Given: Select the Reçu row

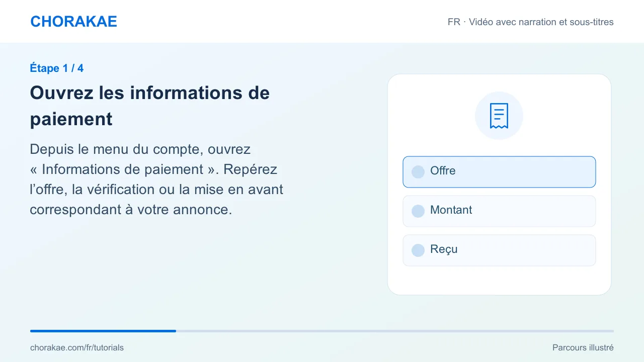Looking at the screenshot, I should (x=499, y=250).
